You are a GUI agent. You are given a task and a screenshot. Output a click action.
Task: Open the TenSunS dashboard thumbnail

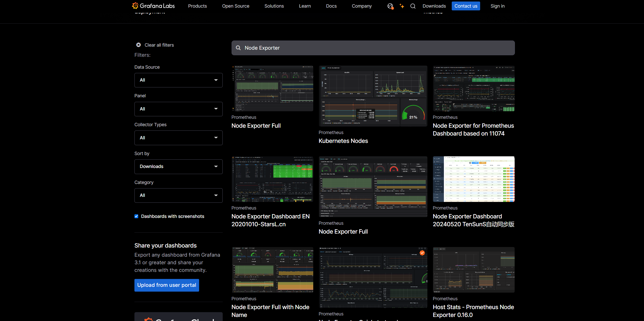tap(474, 179)
